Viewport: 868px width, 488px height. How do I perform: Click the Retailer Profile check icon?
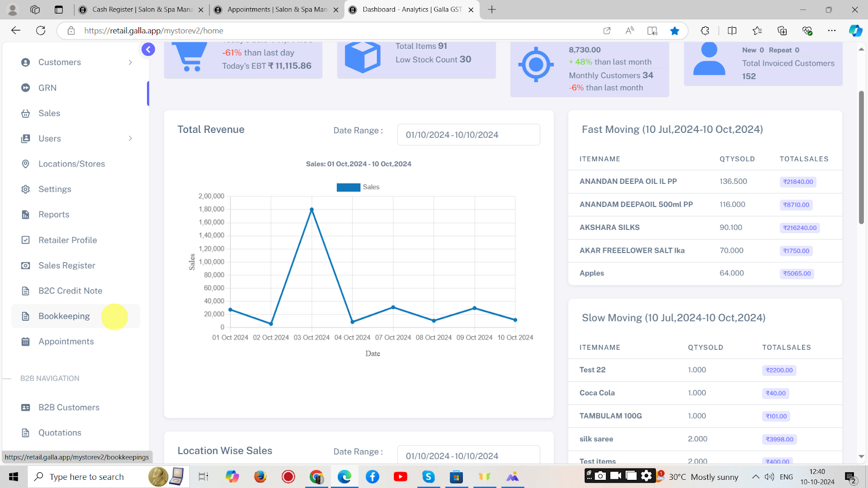(25, 240)
